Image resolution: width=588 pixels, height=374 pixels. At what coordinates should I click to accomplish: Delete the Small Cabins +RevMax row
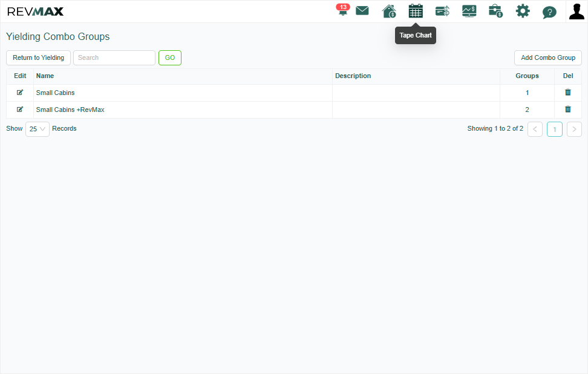click(568, 109)
